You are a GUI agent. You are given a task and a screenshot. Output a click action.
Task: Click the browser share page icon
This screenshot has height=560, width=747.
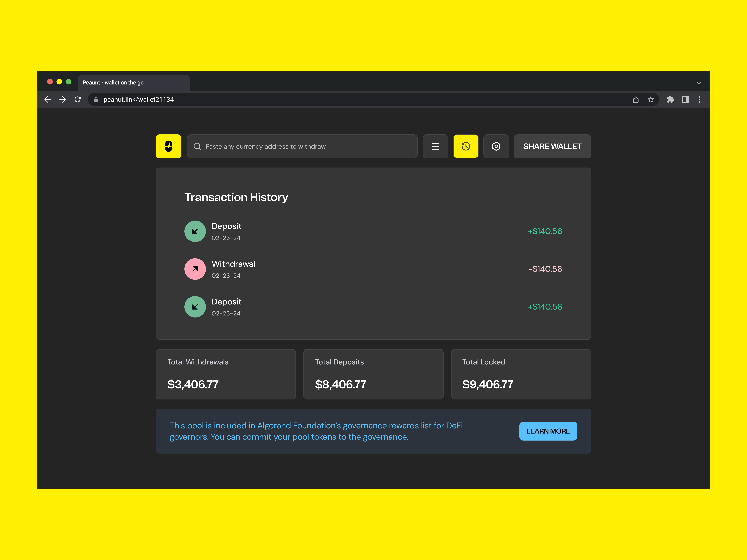click(636, 100)
